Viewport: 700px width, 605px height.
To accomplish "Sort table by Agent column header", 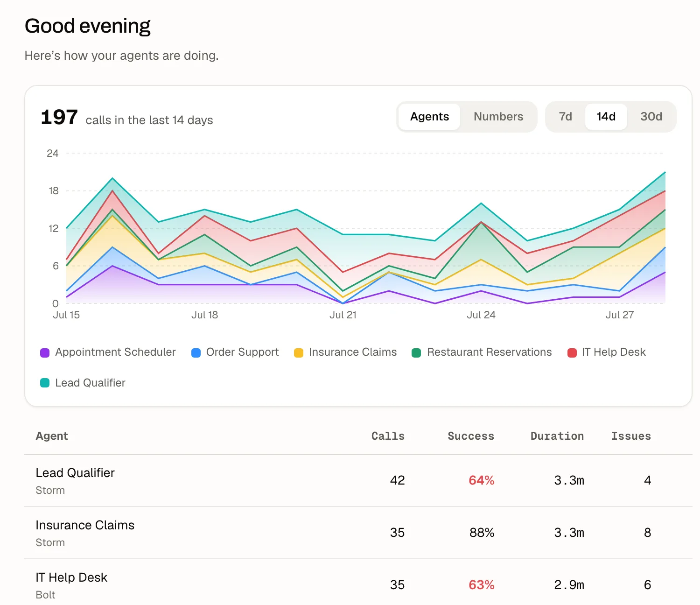I will (52, 436).
